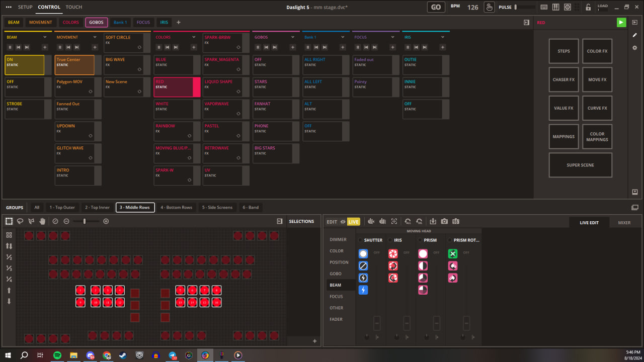Tap the BPM tap-tempo hand icon
Screen dimensions: 644x362
point(489,7)
